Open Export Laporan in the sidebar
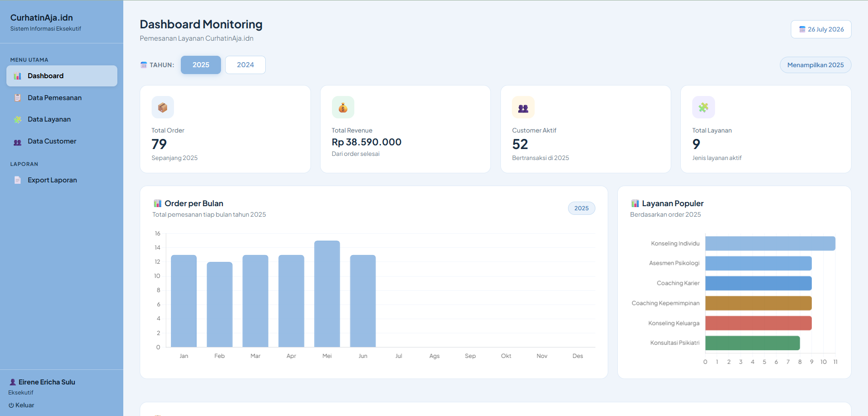 (62, 180)
